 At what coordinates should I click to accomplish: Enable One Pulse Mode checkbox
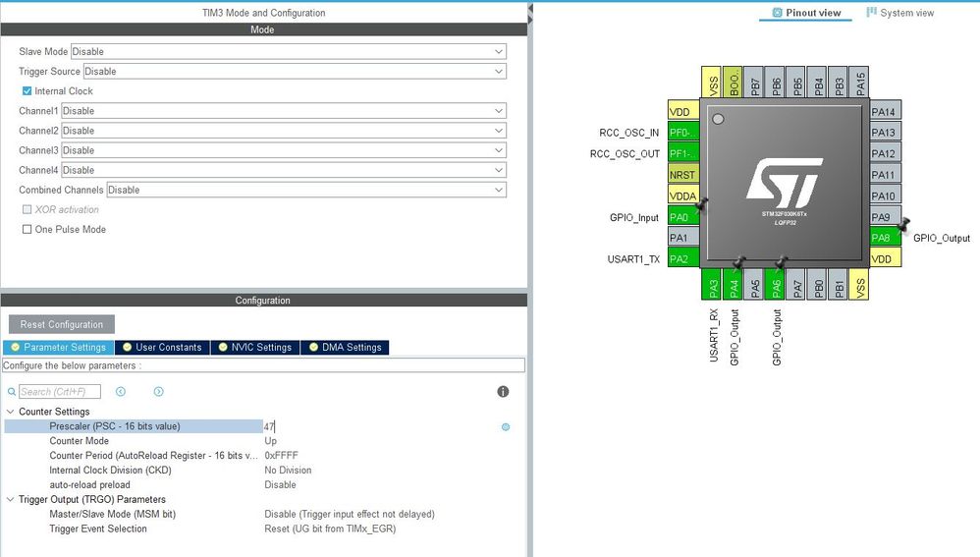point(27,230)
